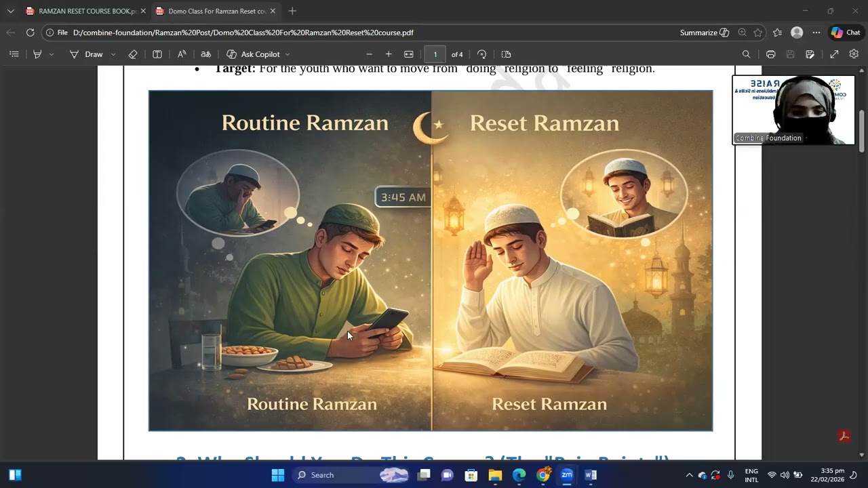Expand highlight color options dropdown
The width and height of the screenshot is (868, 488).
[x=52, y=54]
